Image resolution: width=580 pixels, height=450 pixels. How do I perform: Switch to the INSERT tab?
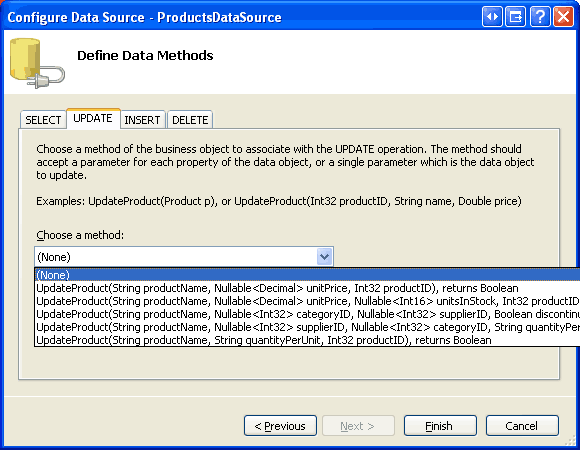[x=142, y=120]
